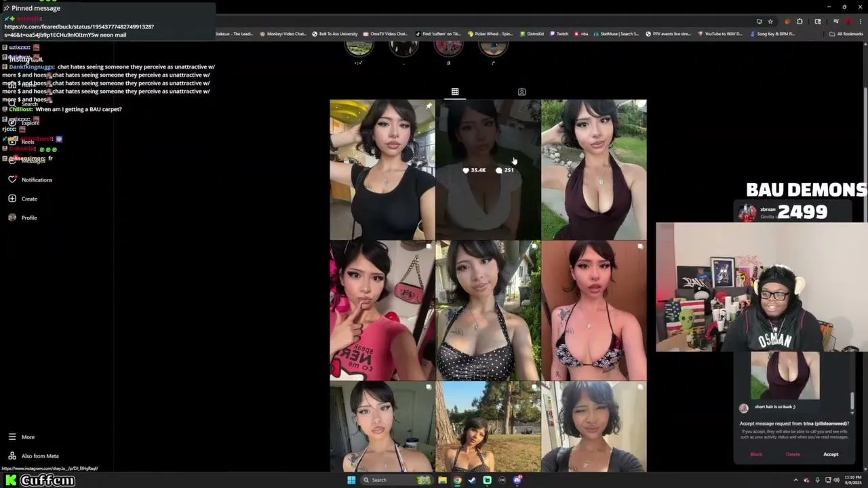Open the browser extensions puzzle icon

pyautogui.click(x=800, y=21)
